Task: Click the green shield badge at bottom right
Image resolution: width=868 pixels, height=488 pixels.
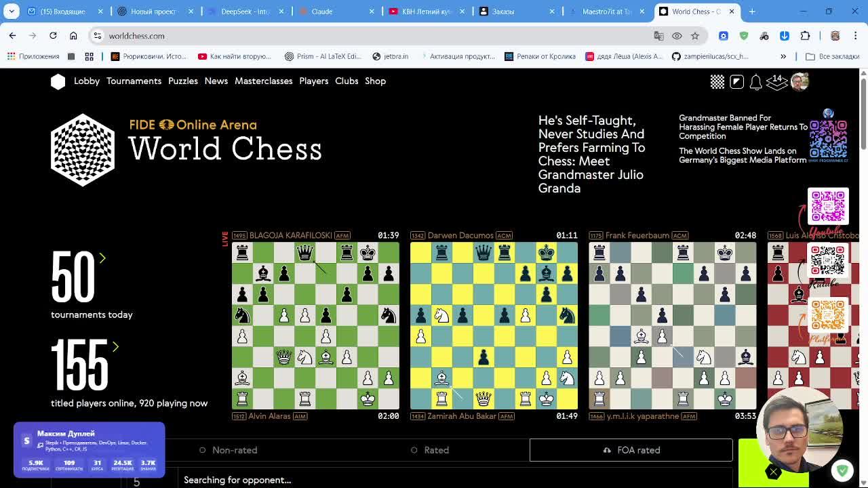Action: click(x=842, y=470)
